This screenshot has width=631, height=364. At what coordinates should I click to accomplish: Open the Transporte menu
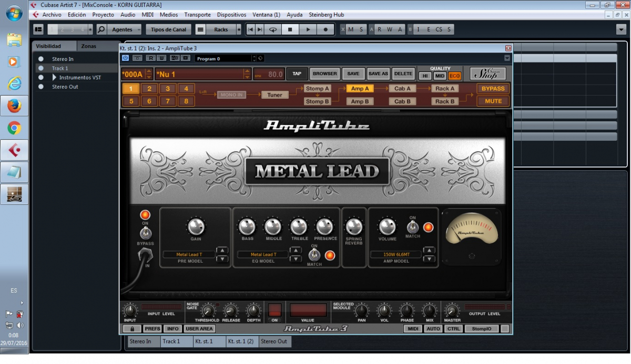tap(197, 15)
